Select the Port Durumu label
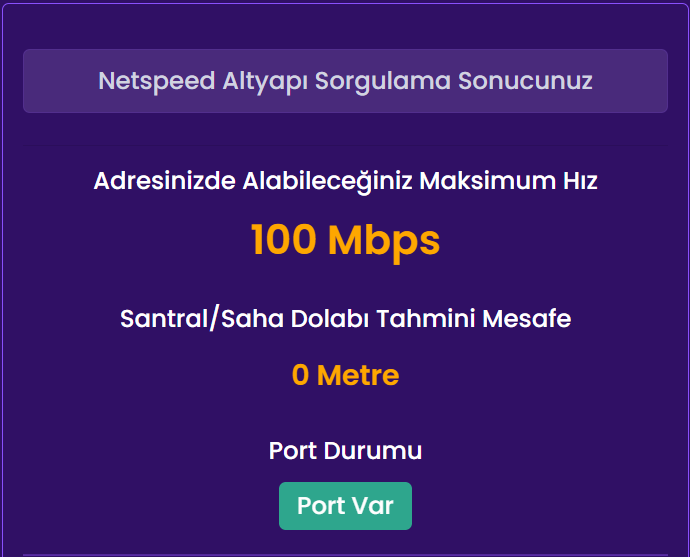 point(345,451)
